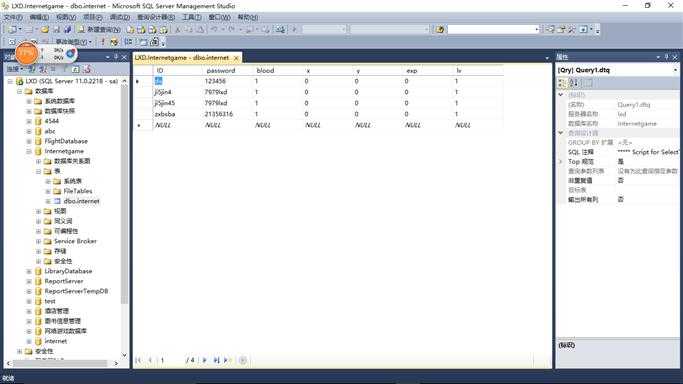This screenshot has width=683, height=384.
Task: Click the Add Group By icon
Action: [128, 42]
